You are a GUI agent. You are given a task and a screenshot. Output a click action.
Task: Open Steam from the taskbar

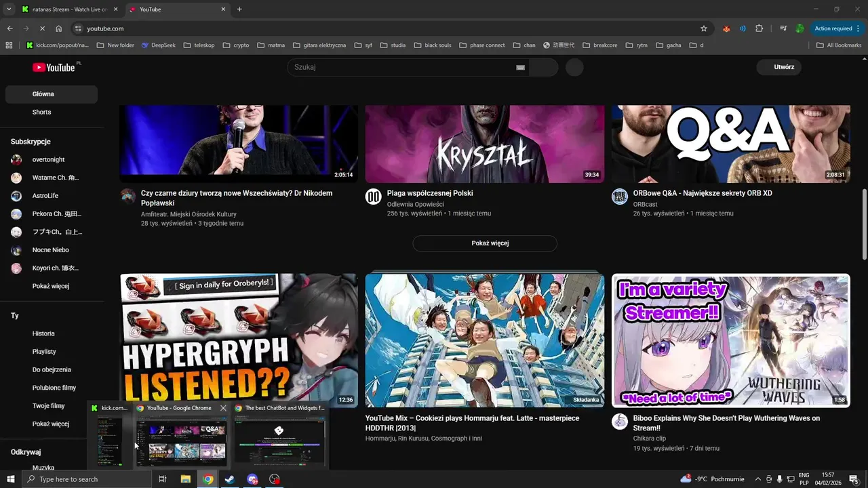pyautogui.click(x=230, y=479)
